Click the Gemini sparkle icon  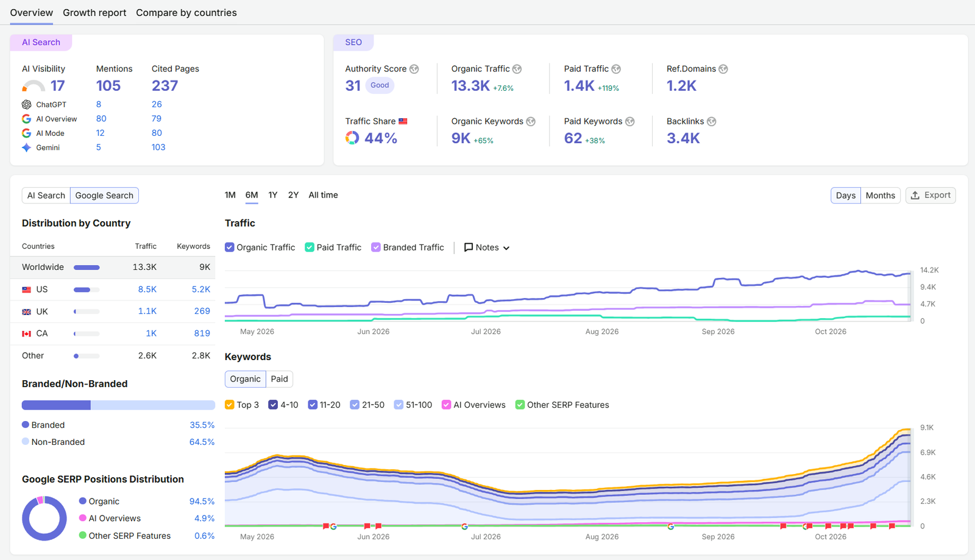click(x=27, y=147)
